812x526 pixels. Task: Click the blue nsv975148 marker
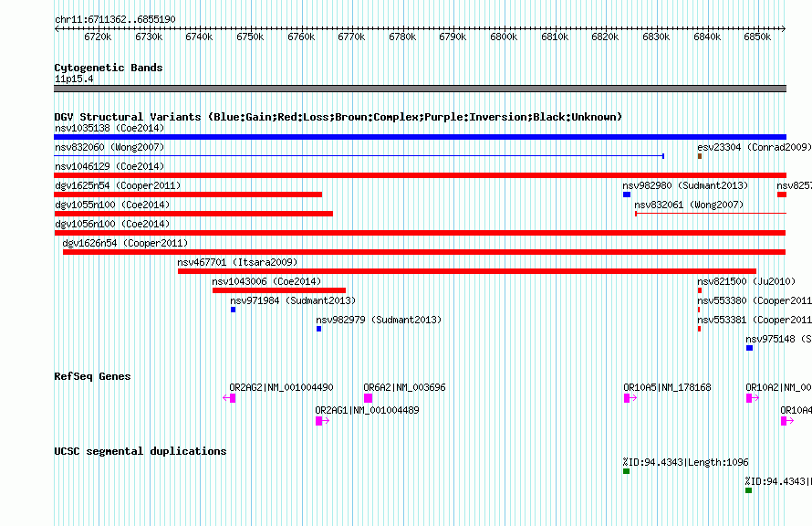point(749,348)
